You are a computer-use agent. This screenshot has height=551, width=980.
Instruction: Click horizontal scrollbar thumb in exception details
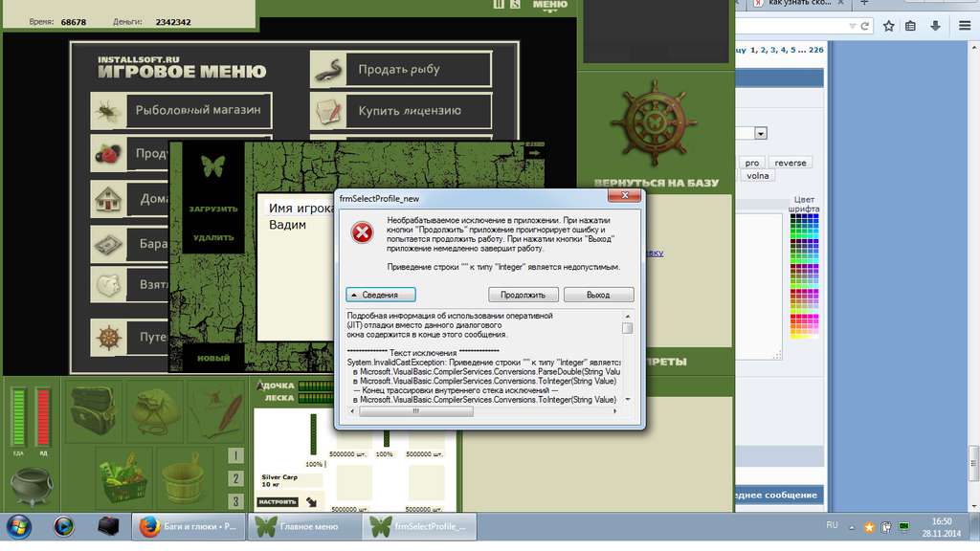pyautogui.click(x=415, y=411)
